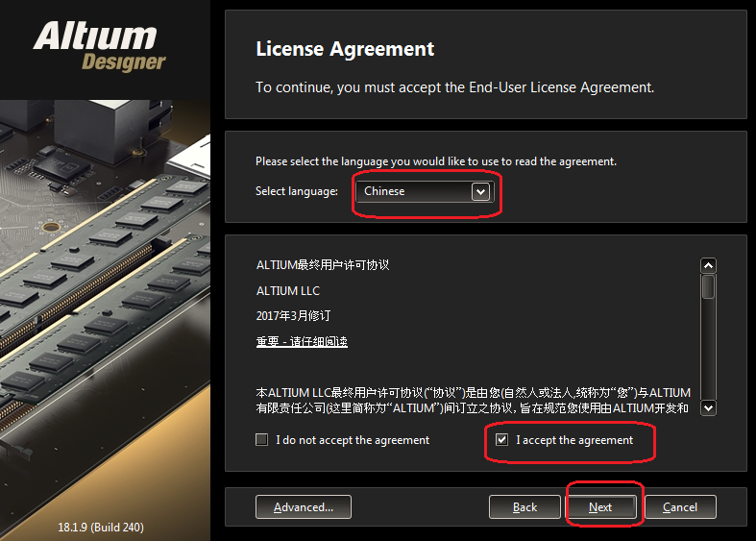
Task: Click the underlined Chinese 'important' heading text
Action: point(302,342)
